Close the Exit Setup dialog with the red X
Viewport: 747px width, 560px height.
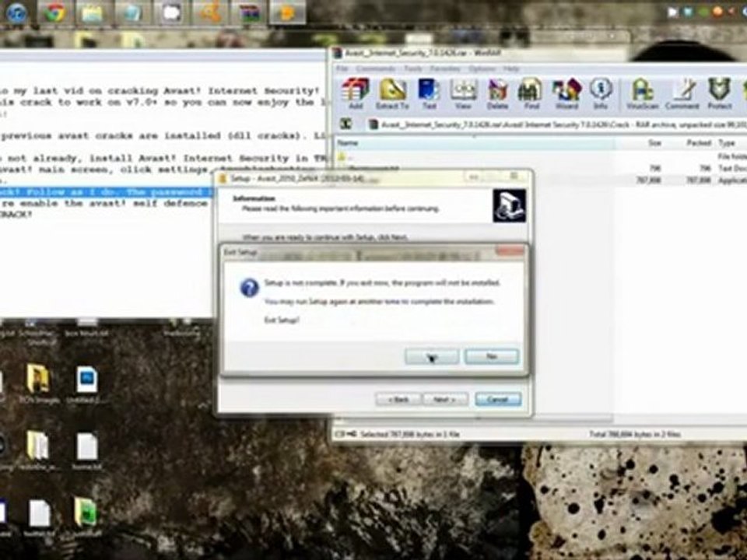pos(509,251)
